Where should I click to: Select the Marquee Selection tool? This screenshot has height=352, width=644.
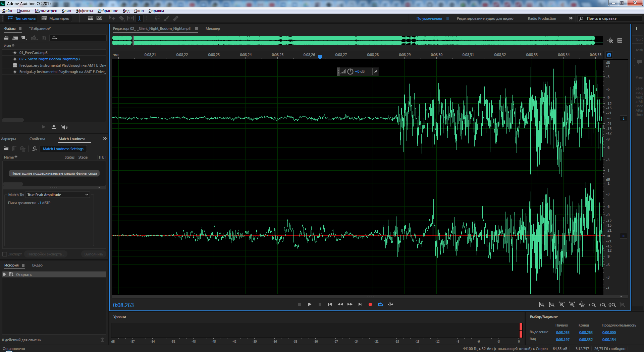(x=149, y=18)
